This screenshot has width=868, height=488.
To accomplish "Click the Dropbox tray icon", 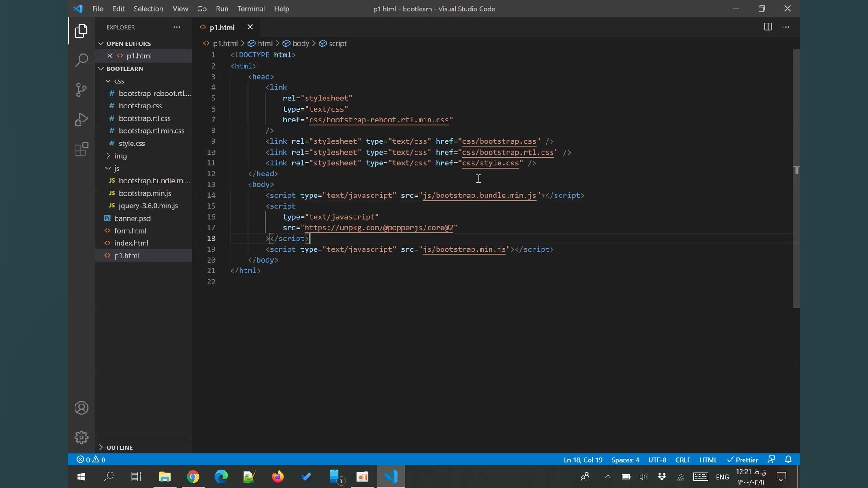I will [662, 477].
